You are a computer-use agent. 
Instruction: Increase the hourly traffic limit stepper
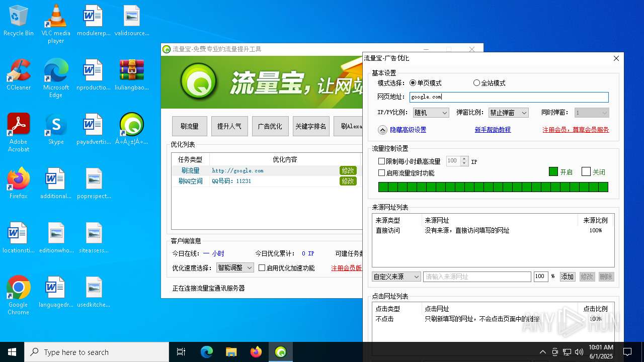(464, 159)
